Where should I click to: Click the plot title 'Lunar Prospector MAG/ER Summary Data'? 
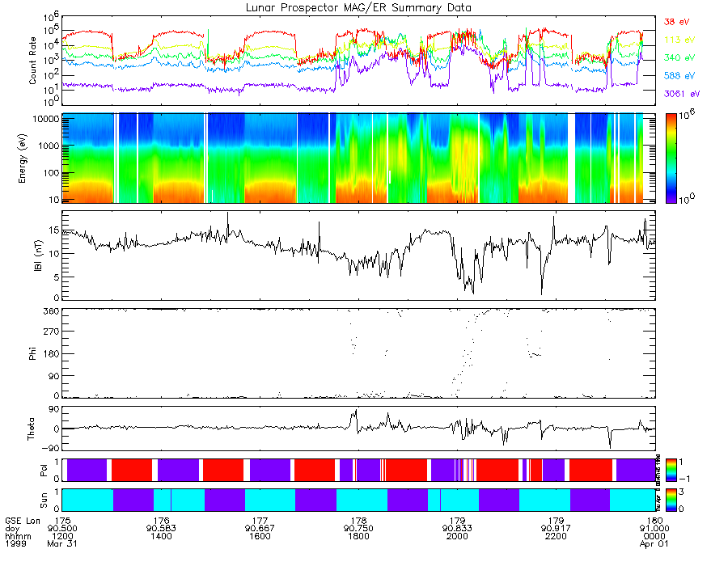point(358,7)
